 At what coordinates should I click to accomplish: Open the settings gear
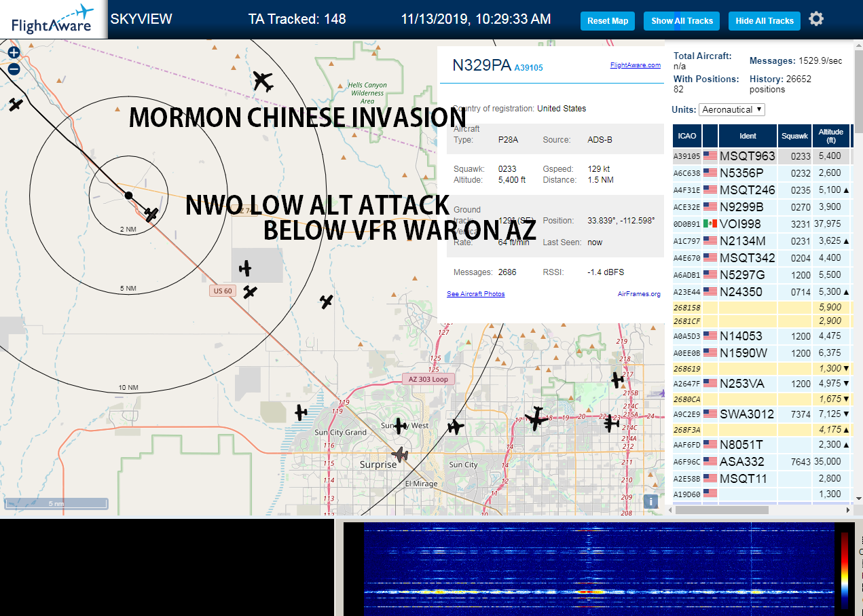pyautogui.click(x=816, y=19)
